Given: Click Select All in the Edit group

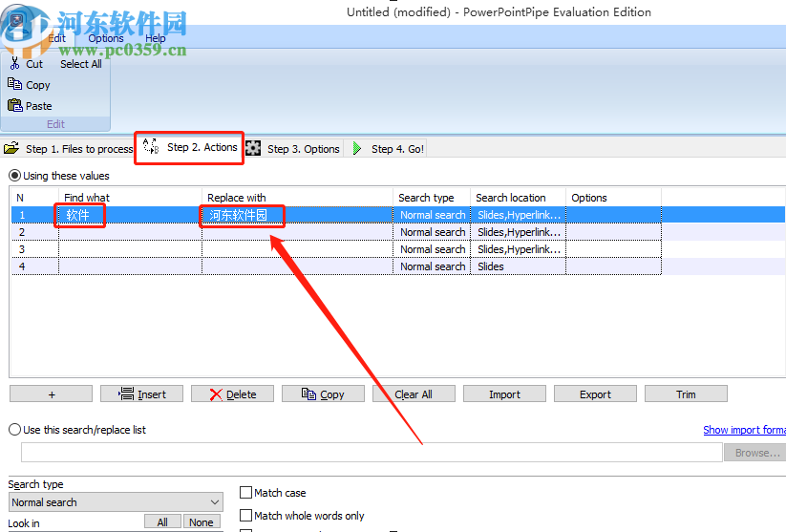Looking at the screenshot, I should pyautogui.click(x=81, y=64).
